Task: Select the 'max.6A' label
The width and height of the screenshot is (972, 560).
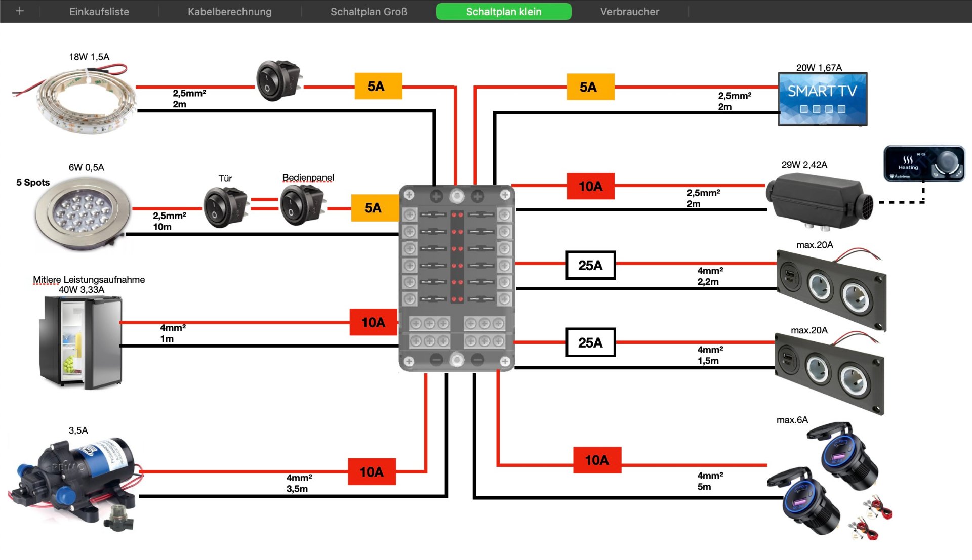Action: click(x=792, y=420)
